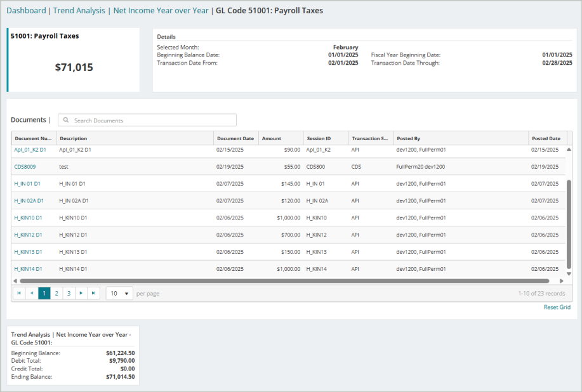
Task: Select page 1 in pagination
Action: coord(44,293)
